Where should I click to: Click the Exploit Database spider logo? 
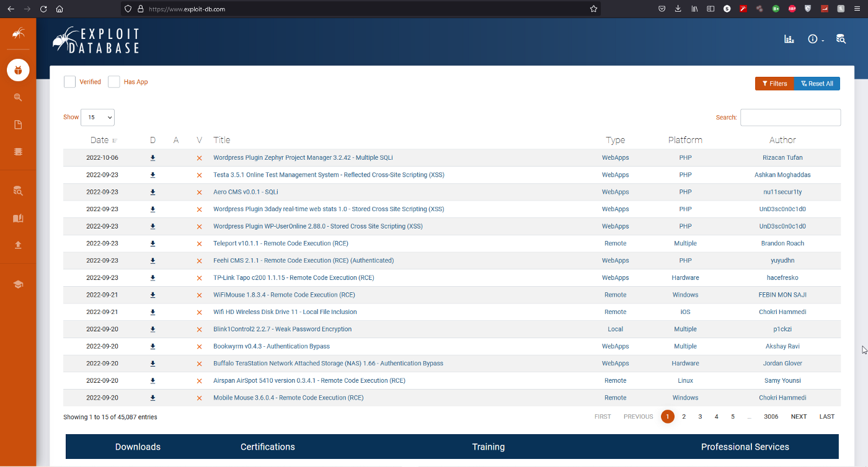click(95, 40)
